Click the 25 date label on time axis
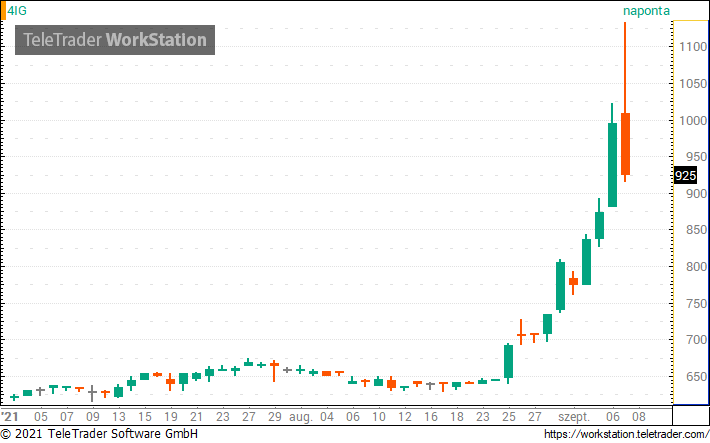 pyautogui.click(x=509, y=417)
